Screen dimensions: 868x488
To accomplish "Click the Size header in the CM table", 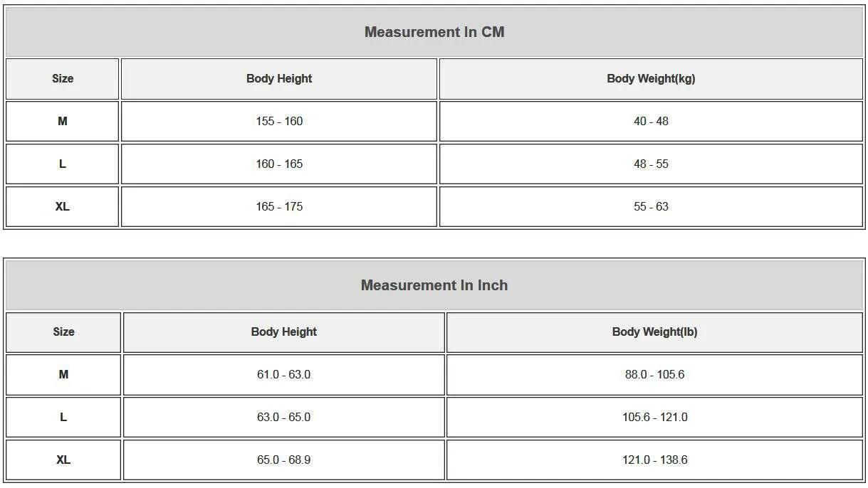I will (x=63, y=78).
